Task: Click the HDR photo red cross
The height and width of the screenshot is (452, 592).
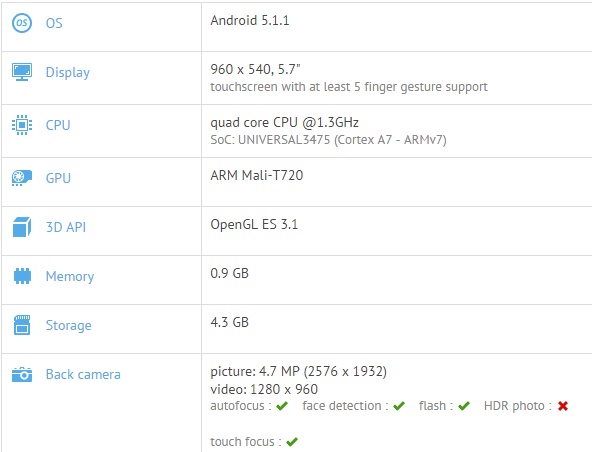Action: point(563,406)
